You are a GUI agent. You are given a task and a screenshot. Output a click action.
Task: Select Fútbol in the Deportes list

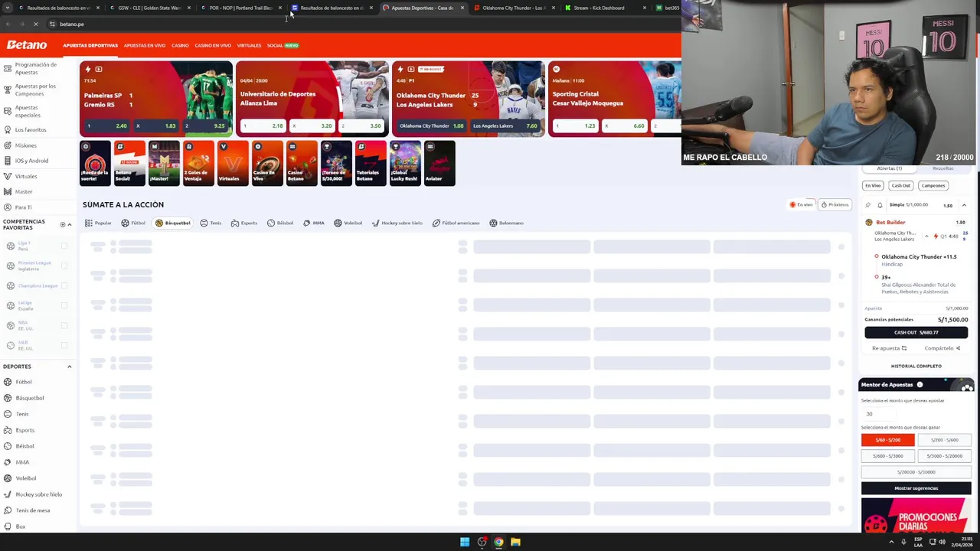coord(24,382)
